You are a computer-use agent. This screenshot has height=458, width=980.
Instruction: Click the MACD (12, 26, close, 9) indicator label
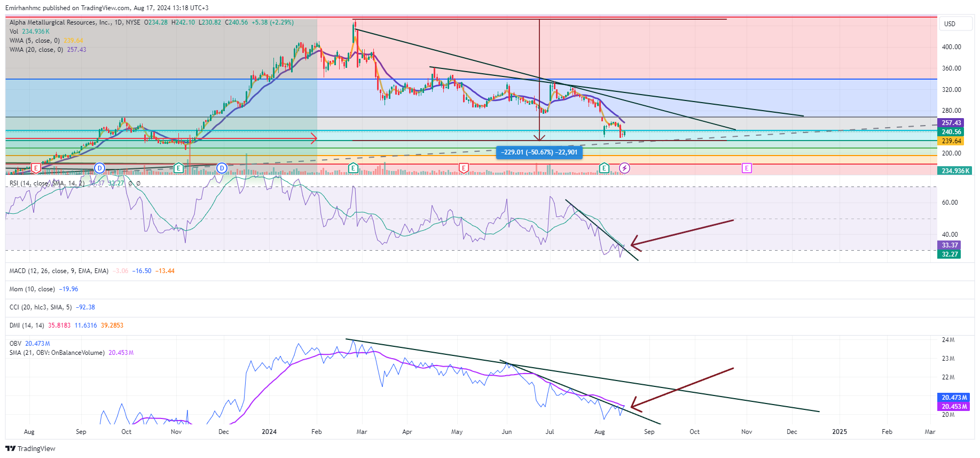click(x=59, y=271)
